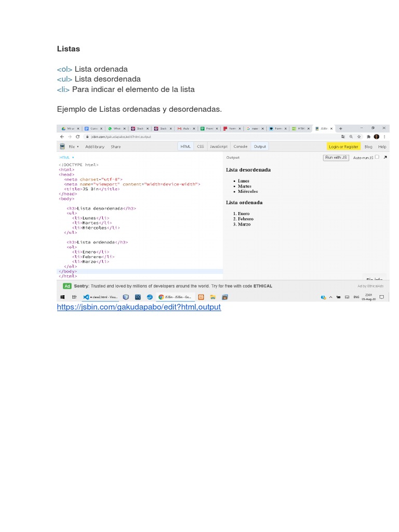Toggle the Output panel tab
The height and width of the screenshot is (532, 399).
[x=260, y=147]
